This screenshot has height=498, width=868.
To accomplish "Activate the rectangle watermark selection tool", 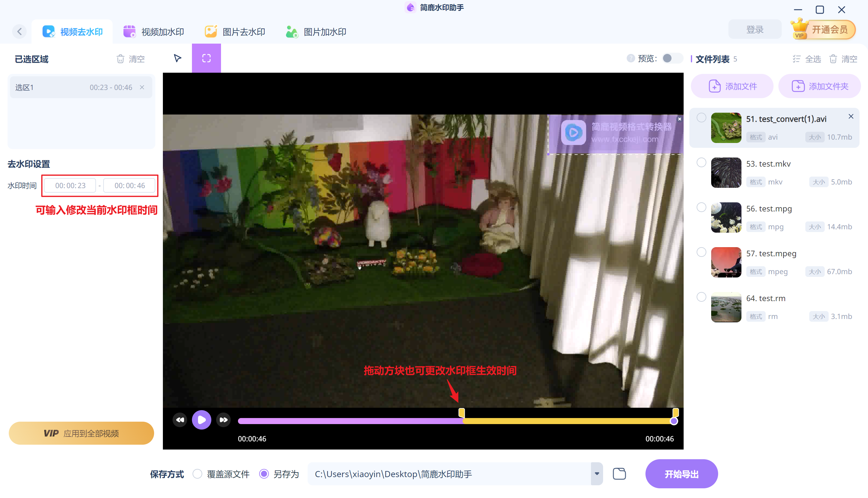I will [x=206, y=58].
